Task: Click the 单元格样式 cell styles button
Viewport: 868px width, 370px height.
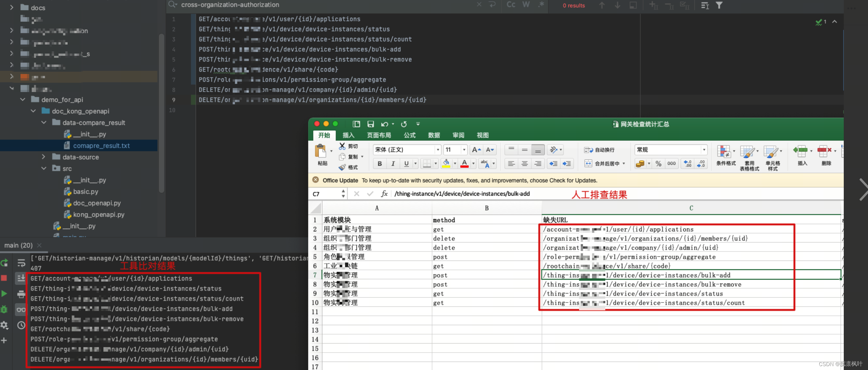Action: [773, 158]
